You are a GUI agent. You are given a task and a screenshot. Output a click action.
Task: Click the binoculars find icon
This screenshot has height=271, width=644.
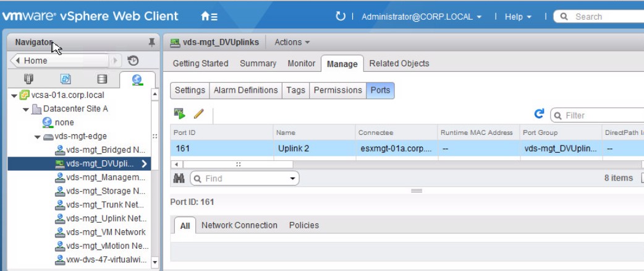(179, 178)
